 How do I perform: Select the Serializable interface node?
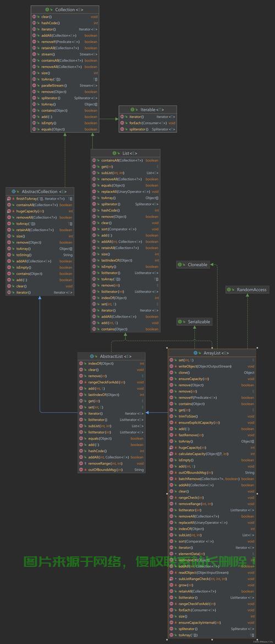[195, 322]
